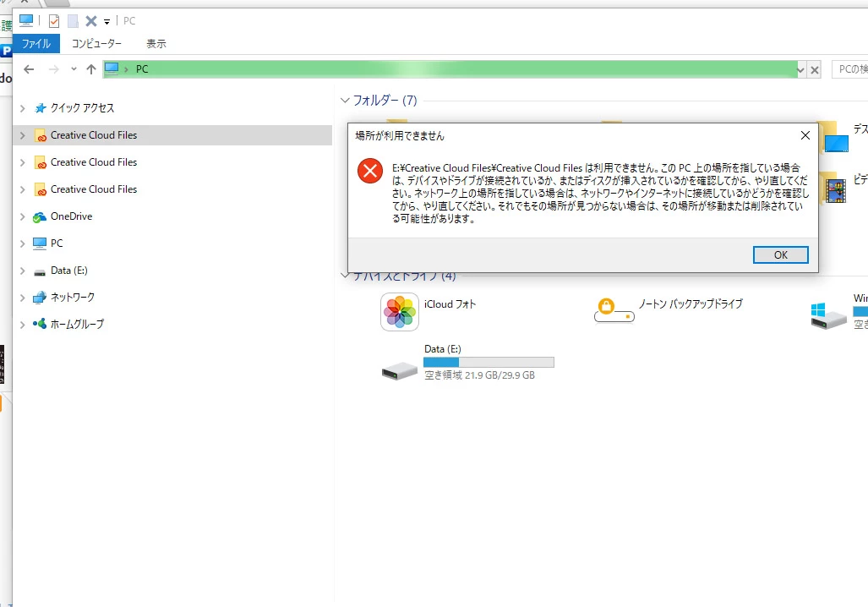Screen dimensions: 868x607
Task: Click the 空き領域 21.9 GB/29.9 GB text
Action: pyautogui.click(x=479, y=375)
